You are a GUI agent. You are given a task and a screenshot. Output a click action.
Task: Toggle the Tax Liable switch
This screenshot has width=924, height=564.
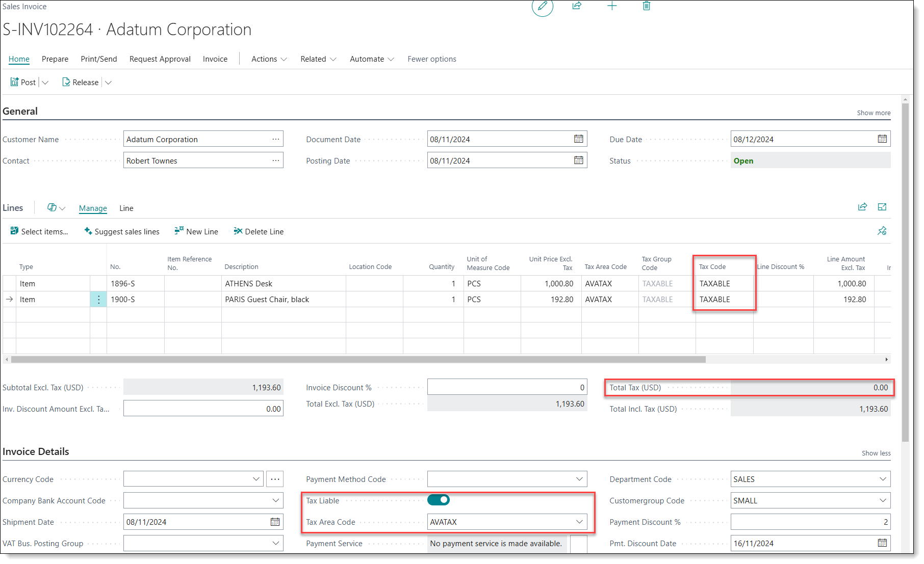tap(439, 500)
